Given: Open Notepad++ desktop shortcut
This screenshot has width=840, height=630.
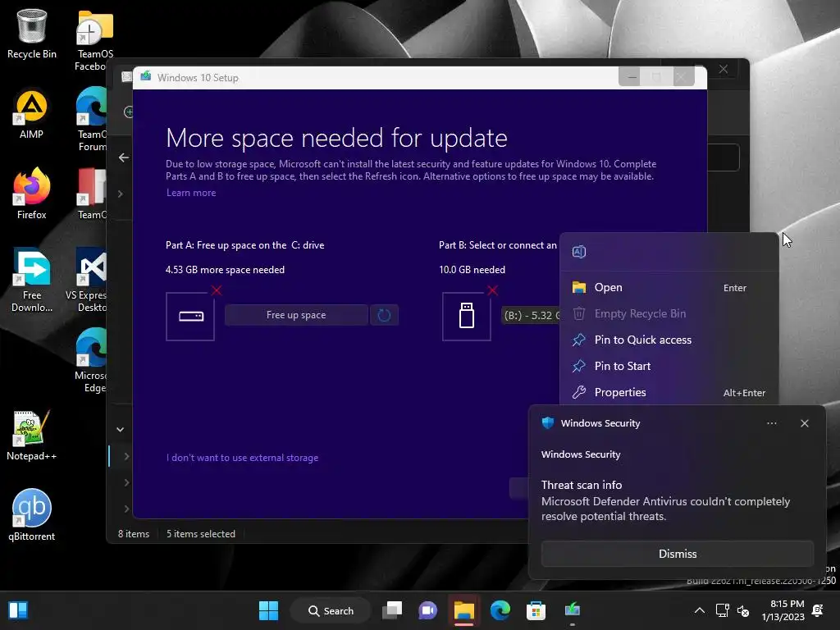Looking at the screenshot, I should [32, 435].
